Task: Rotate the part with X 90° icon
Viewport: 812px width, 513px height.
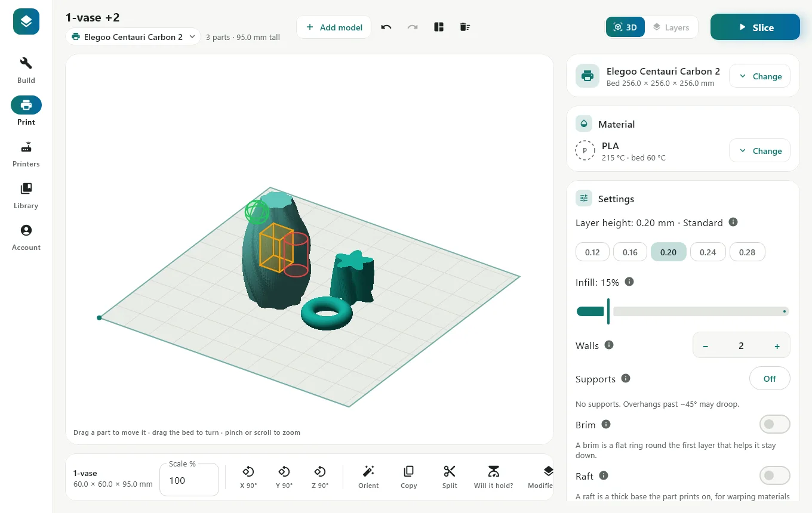Action: [x=248, y=477]
